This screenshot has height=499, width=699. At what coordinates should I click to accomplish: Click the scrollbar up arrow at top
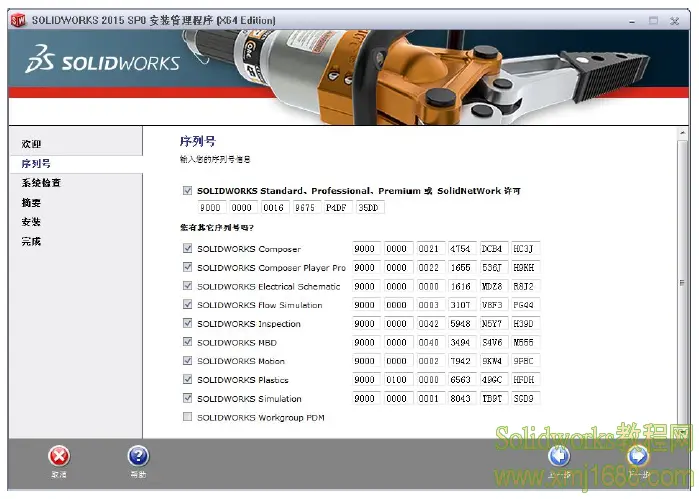(682, 133)
